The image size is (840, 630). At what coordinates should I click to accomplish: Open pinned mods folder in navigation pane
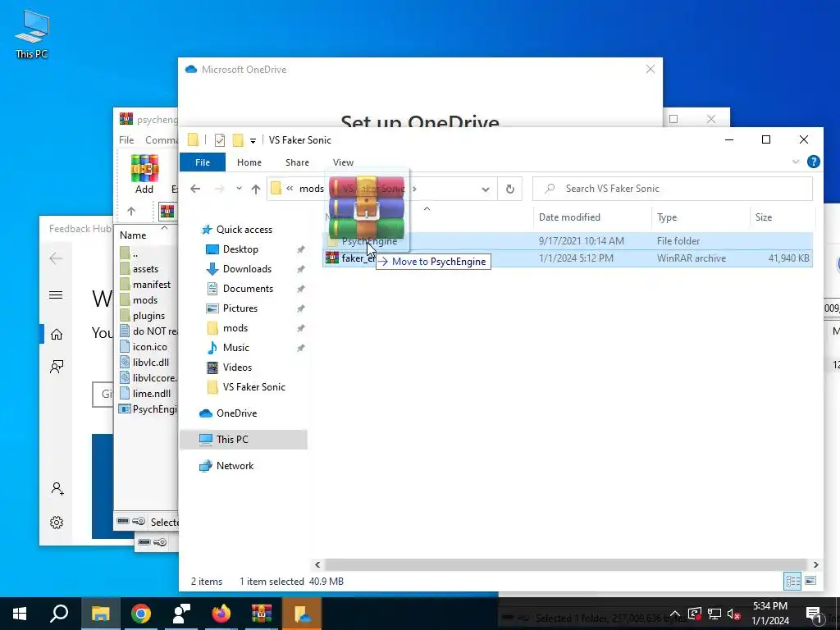pyautogui.click(x=235, y=328)
